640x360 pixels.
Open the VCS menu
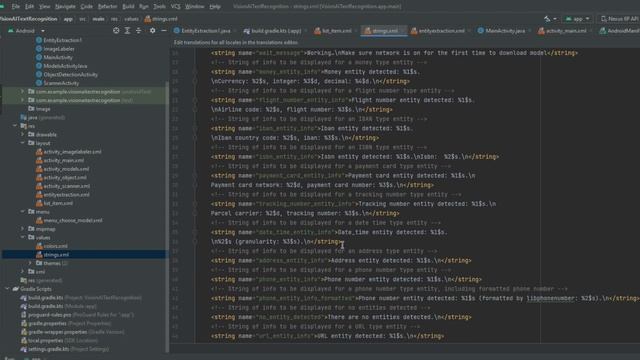tap(176, 7)
